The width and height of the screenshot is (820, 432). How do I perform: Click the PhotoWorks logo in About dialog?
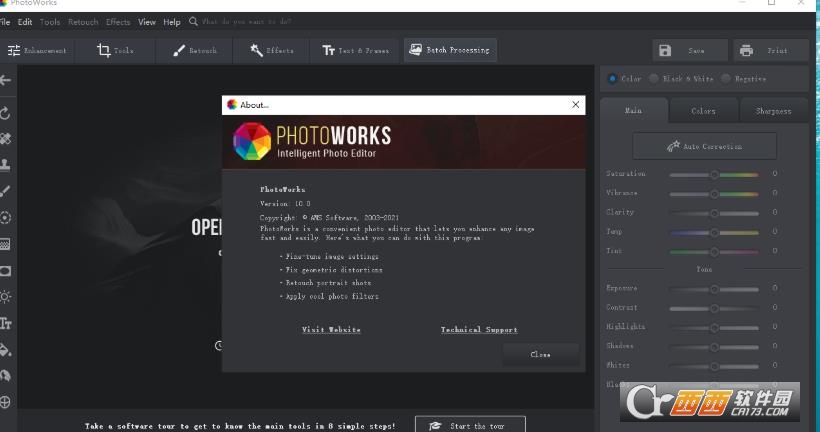click(252, 141)
